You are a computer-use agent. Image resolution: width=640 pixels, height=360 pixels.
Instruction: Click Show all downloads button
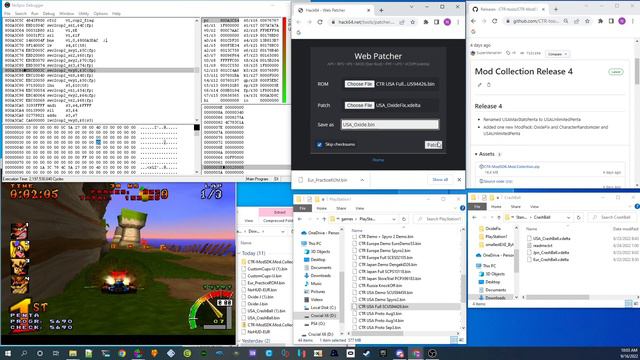[x=440, y=180]
